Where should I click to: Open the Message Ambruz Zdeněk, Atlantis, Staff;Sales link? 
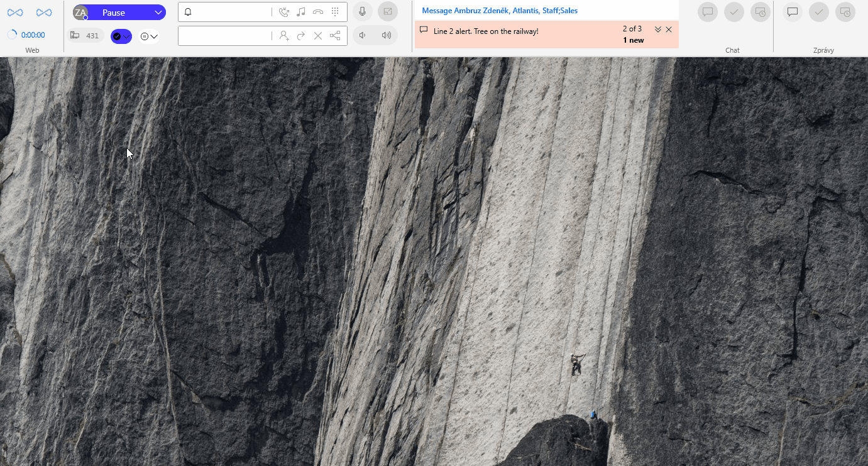500,11
